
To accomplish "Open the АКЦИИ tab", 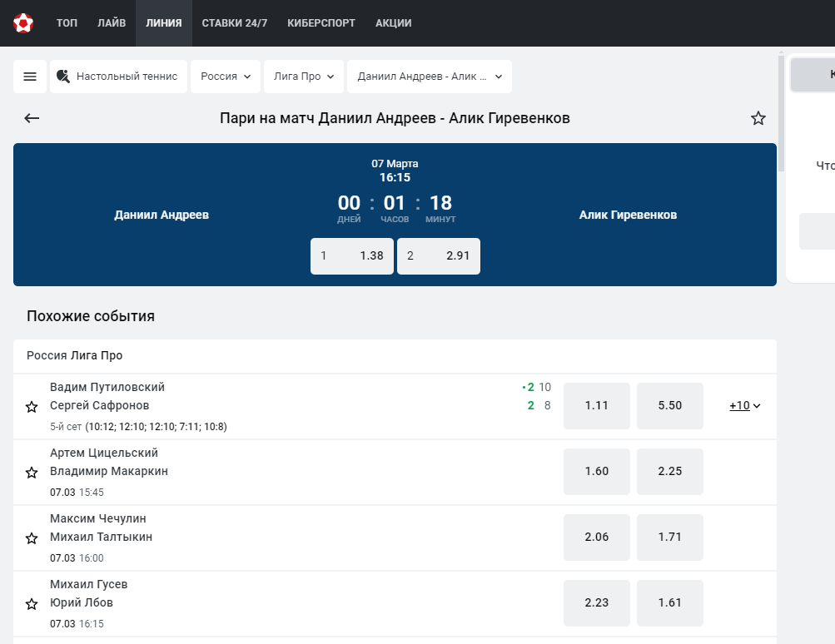I will point(394,23).
